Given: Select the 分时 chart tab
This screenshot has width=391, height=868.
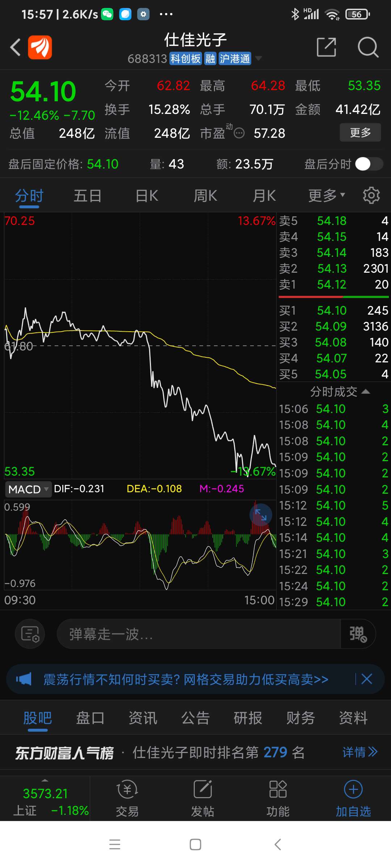Looking at the screenshot, I should tap(29, 196).
